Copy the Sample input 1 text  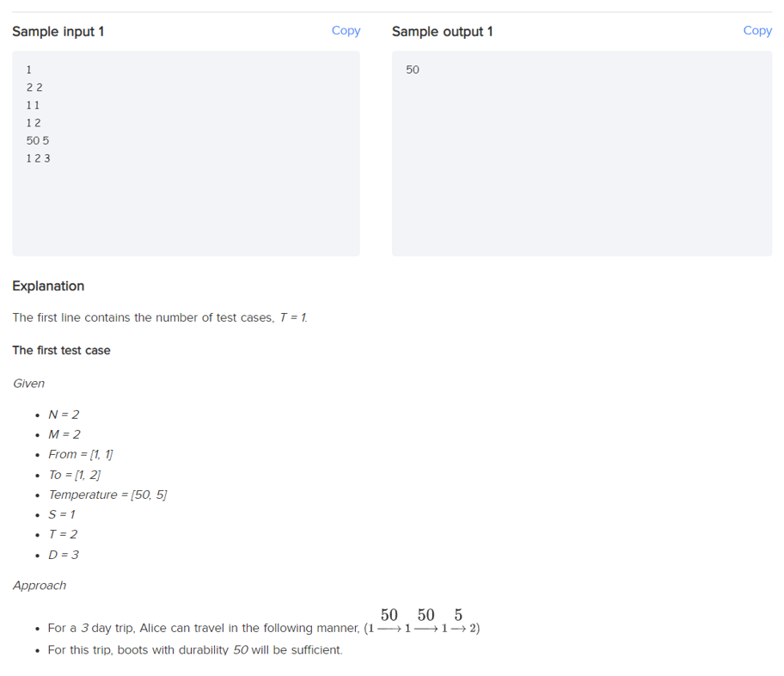pos(346,31)
